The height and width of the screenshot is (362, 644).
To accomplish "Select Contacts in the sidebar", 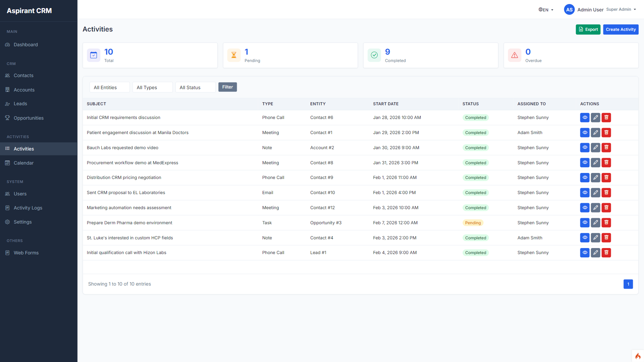I will click(x=23, y=75).
